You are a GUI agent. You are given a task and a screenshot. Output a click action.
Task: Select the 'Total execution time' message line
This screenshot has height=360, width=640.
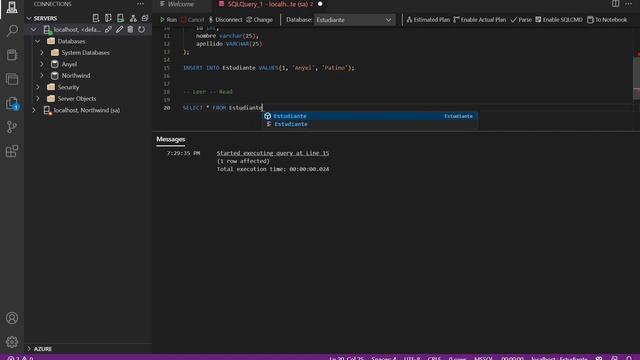(273, 169)
